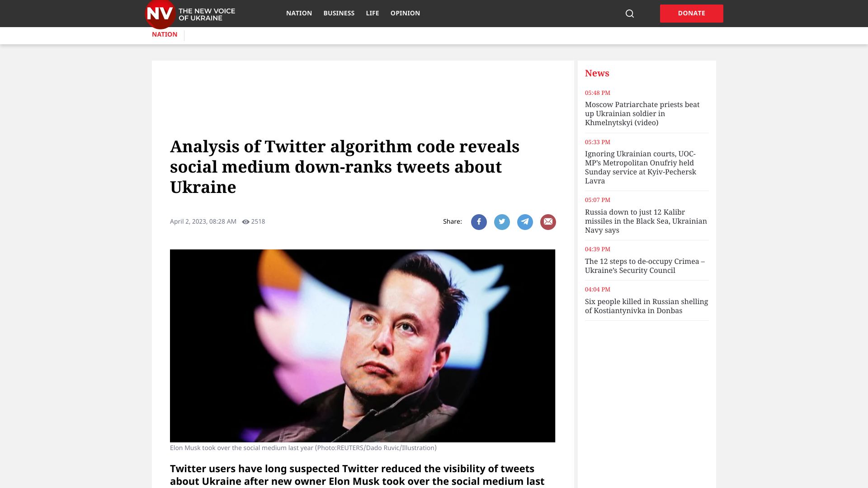Open the News sidebar heading
The height and width of the screenshot is (488, 868).
597,73
